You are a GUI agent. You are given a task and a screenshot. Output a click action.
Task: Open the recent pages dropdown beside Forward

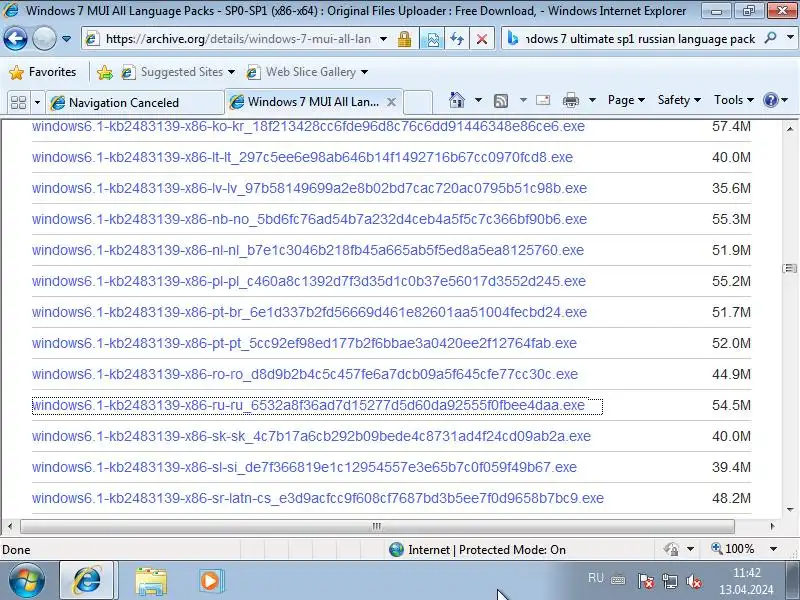coord(66,39)
